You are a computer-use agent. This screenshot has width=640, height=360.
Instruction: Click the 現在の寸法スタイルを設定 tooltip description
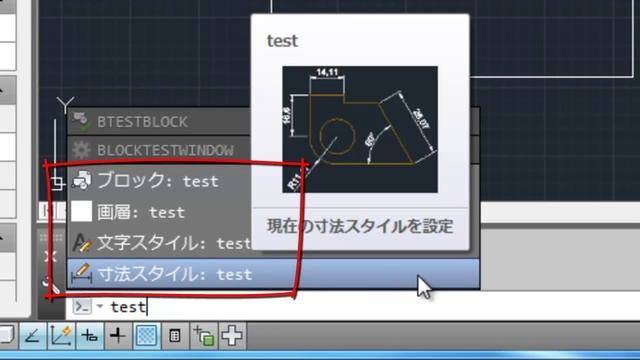point(360,226)
